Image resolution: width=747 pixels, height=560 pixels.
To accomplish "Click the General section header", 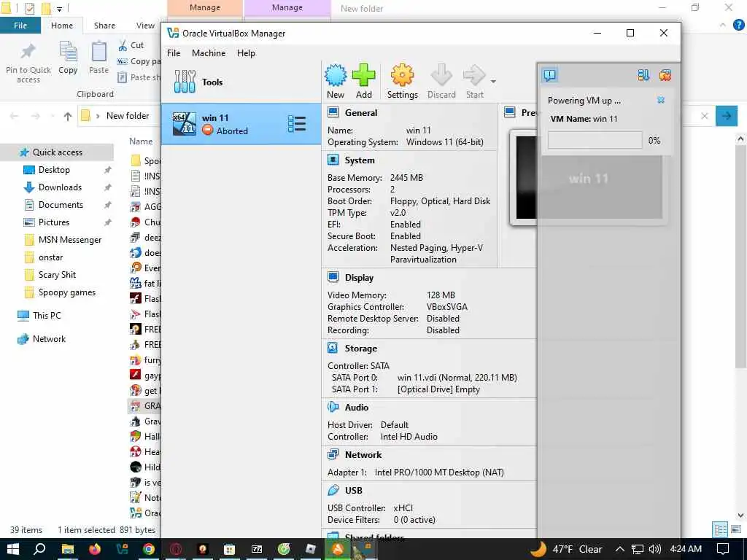I will pos(360,113).
